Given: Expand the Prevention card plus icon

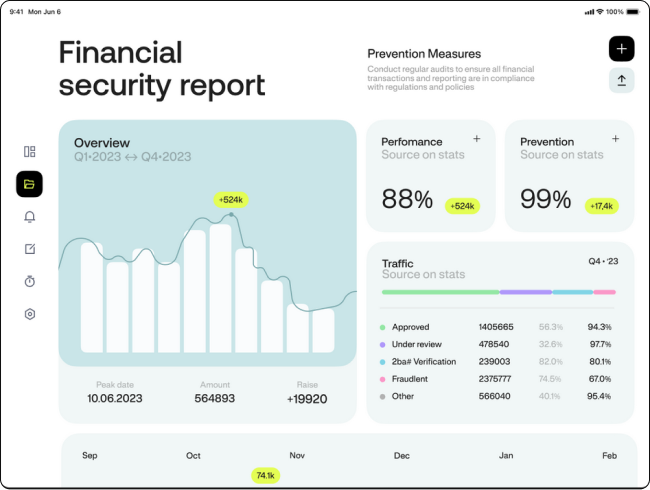Looking at the screenshot, I should 613,139.
